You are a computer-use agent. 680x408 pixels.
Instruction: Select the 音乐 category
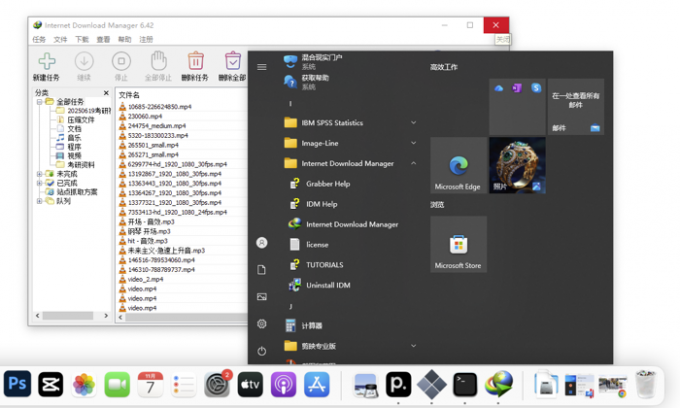(74, 138)
